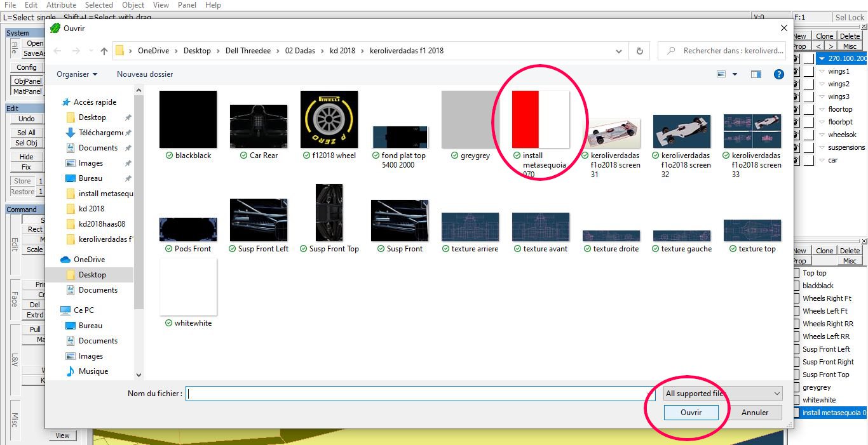Screen dimensions: 868x445
Task: Click the up-folder arrow in the dialog
Action: 104,51
